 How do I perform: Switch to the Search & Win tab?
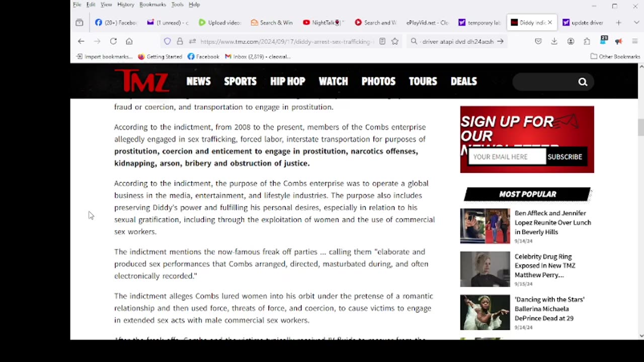pos(272,23)
